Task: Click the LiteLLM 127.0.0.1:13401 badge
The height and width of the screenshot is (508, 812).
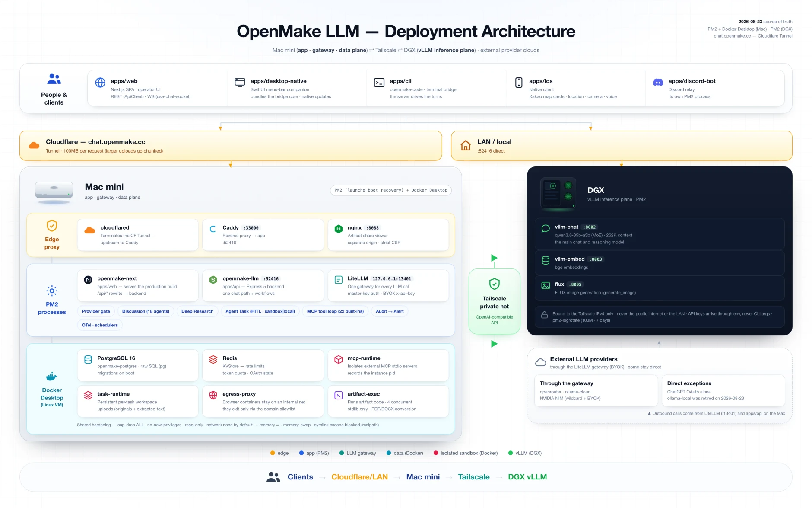Action: pyautogui.click(x=392, y=279)
